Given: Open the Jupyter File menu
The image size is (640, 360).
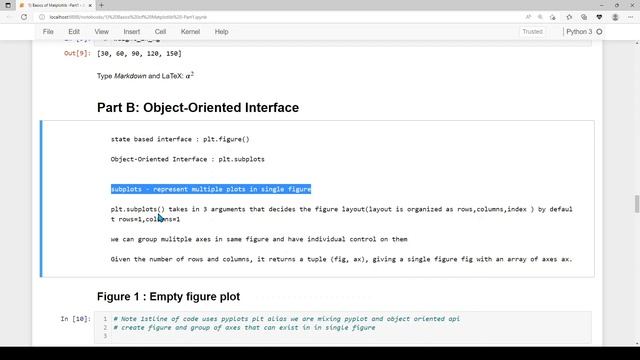Looking at the screenshot, I should click(48, 32).
